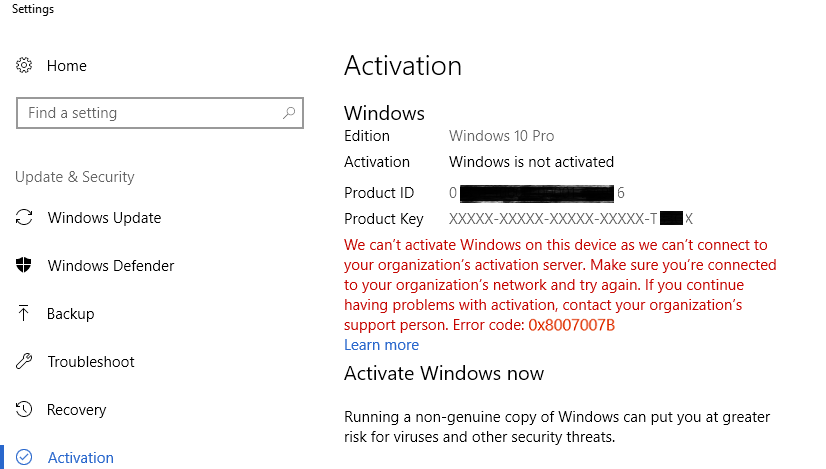The image size is (826, 469).
Task: Click the magnifier icon in the search box
Action: 289,113
